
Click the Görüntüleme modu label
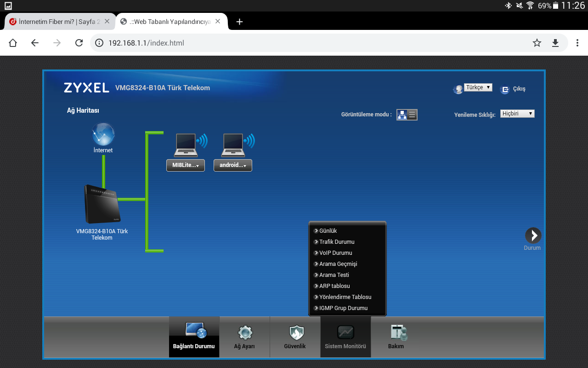click(367, 115)
